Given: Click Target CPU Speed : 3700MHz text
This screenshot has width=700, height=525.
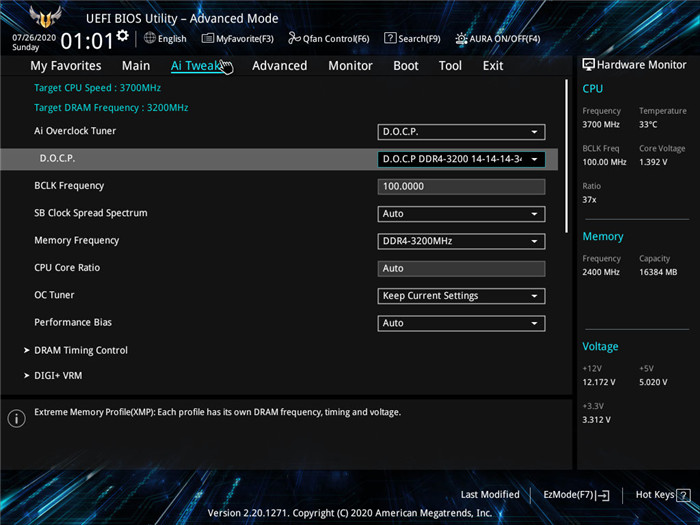Looking at the screenshot, I should (x=97, y=88).
